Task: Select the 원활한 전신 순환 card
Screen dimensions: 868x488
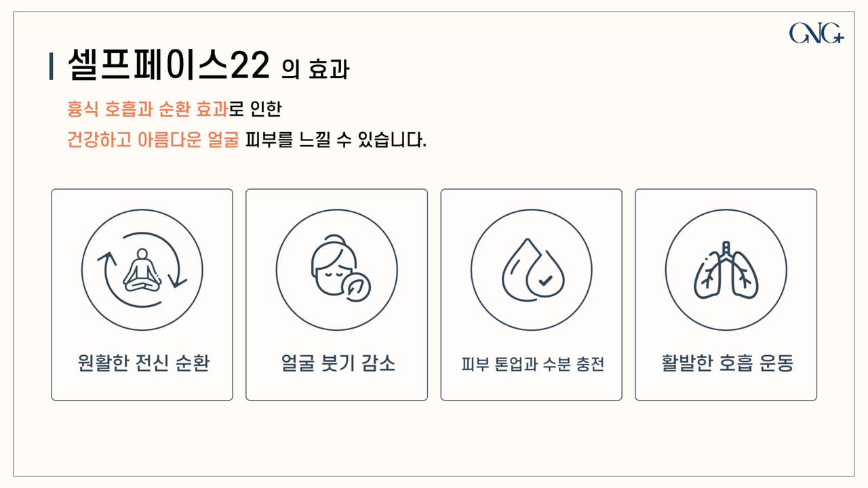Action: pyautogui.click(x=142, y=295)
